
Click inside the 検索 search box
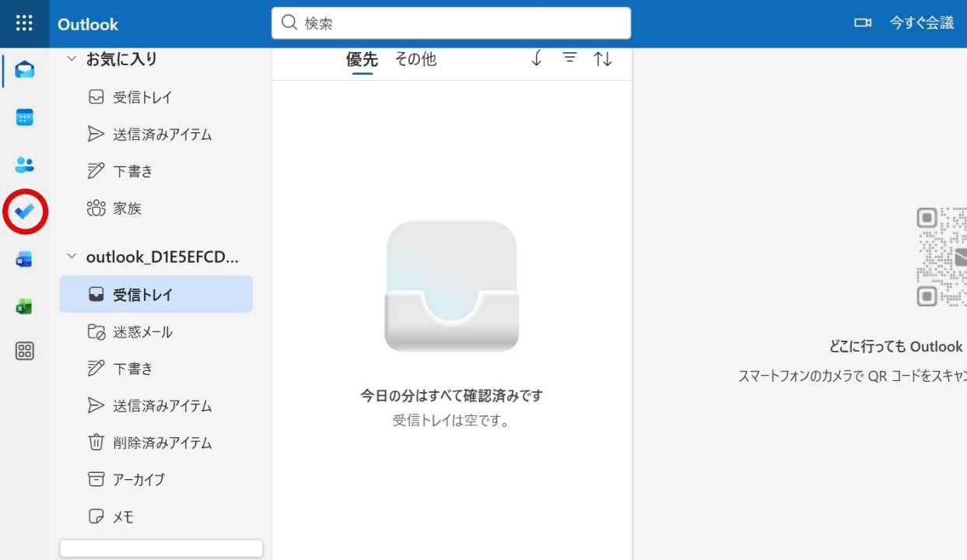point(450,23)
